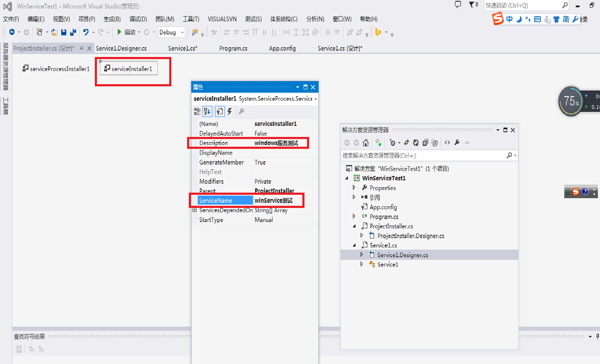600x364 pixels.
Task: Open the feedback speech bubble icon in title bar
Action: [458, 5]
